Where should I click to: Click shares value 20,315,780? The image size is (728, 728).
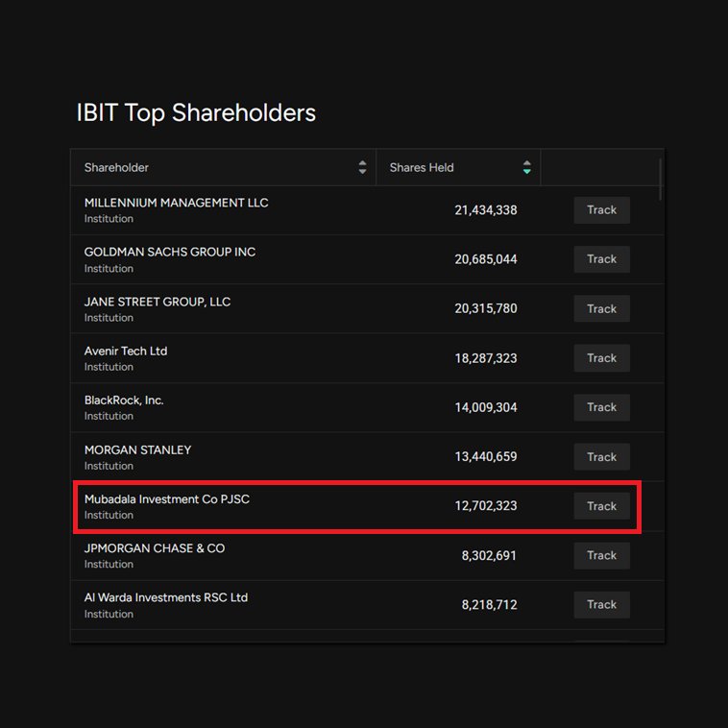click(486, 308)
